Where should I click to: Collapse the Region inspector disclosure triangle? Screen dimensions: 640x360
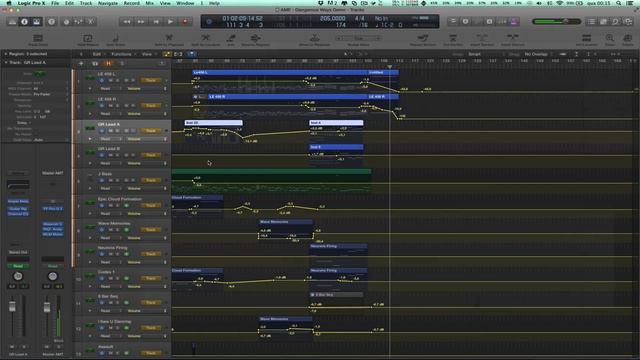(x=6, y=53)
